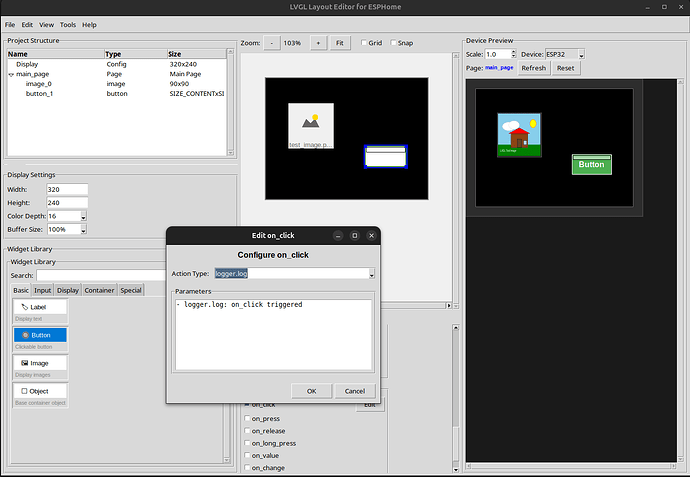Open the Tools menu
Screen dimensions: 690x477
click(68, 24)
